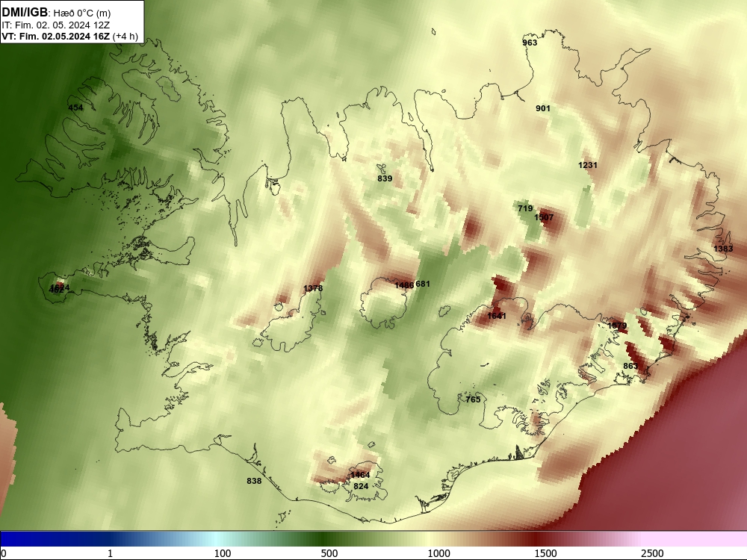The height and width of the screenshot is (560, 747).
Task: Click the 2500 tick on color scale
Action: (652, 553)
